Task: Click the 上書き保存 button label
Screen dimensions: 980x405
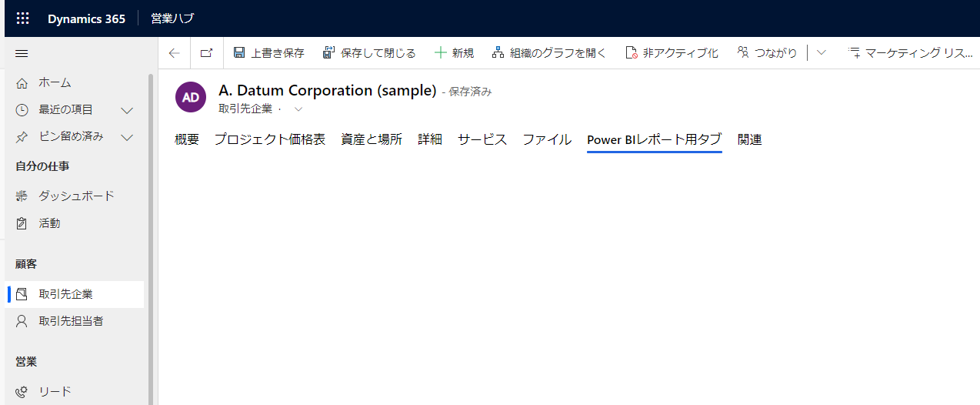Action: (278, 53)
